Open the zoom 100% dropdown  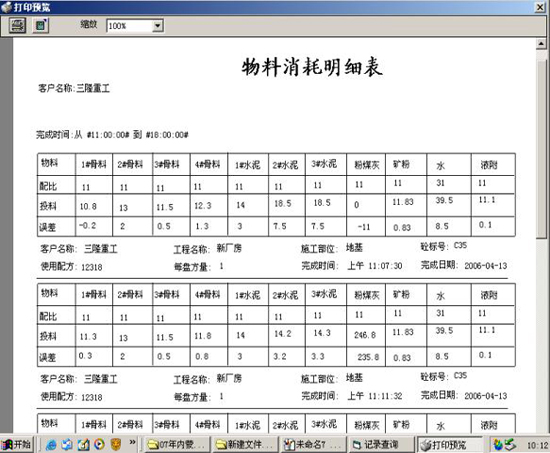pos(158,26)
